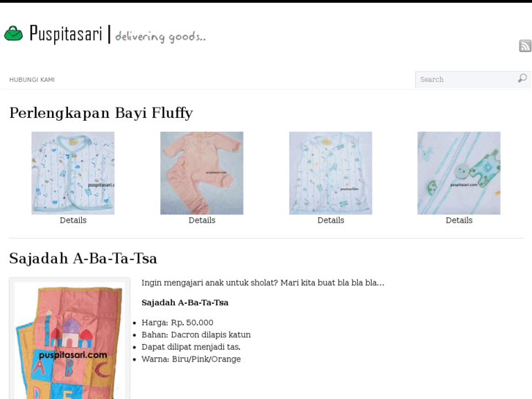Image resolution: width=532 pixels, height=399 pixels.
Task: Open the HUBUNGI KAMI menu item
Action: (32, 80)
